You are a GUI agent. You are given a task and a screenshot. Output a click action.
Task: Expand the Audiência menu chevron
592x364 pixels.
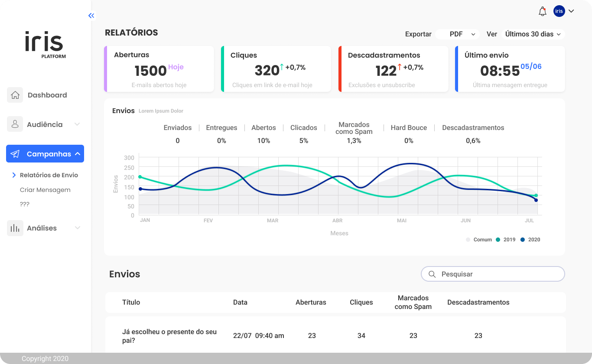pos(77,124)
